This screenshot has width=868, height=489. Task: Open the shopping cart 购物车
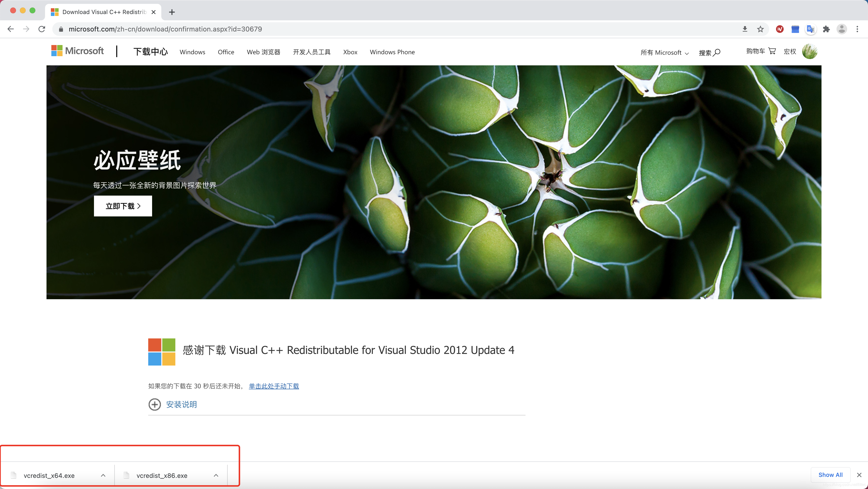click(761, 51)
